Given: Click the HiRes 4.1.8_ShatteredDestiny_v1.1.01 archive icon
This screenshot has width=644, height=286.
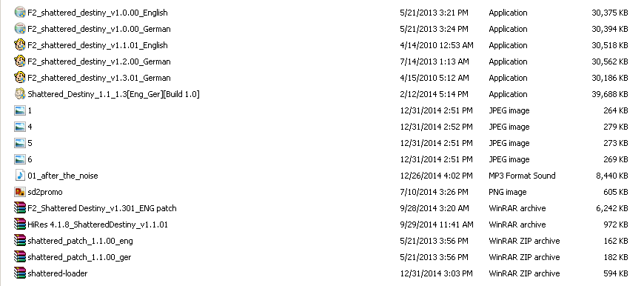Looking at the screenshot, I should [x=20, y=225].
